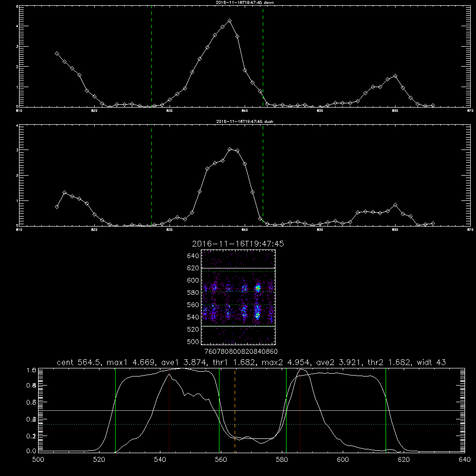The width and height of the screenshot is (476, 476).
Task: Click the red dotted line near 586 in bottom plot
Action: point(300,410)
